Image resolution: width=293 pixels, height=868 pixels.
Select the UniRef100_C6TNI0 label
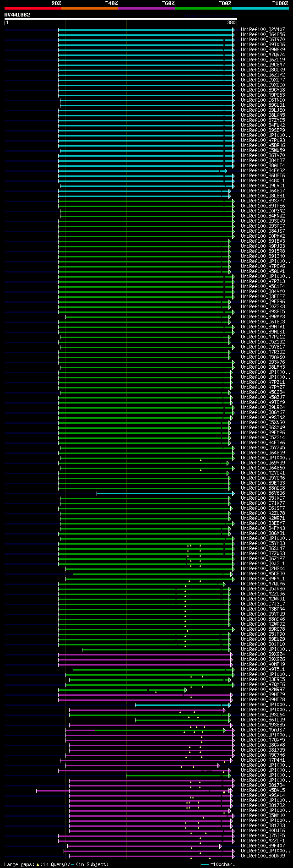tap(263, 100)
